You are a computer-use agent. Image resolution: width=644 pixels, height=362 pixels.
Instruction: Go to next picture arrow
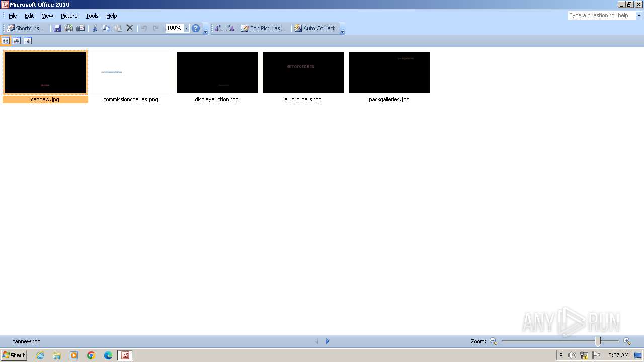tap(328, 341)
